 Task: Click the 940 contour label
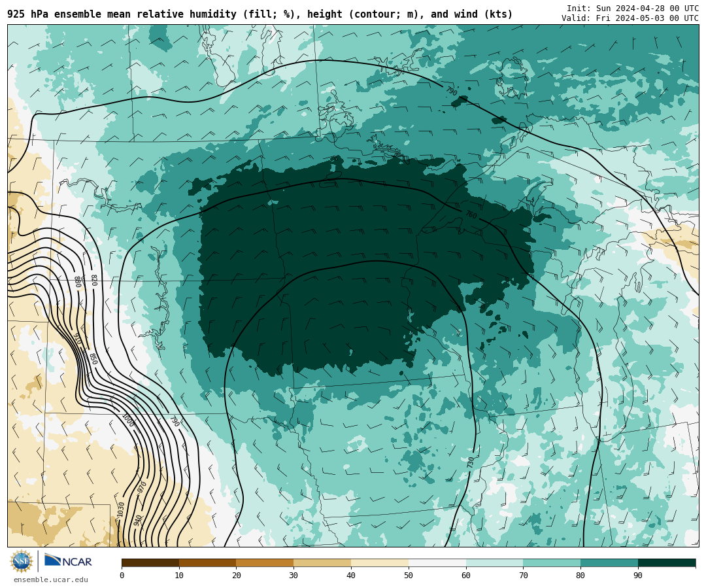(x=138, y=521)
